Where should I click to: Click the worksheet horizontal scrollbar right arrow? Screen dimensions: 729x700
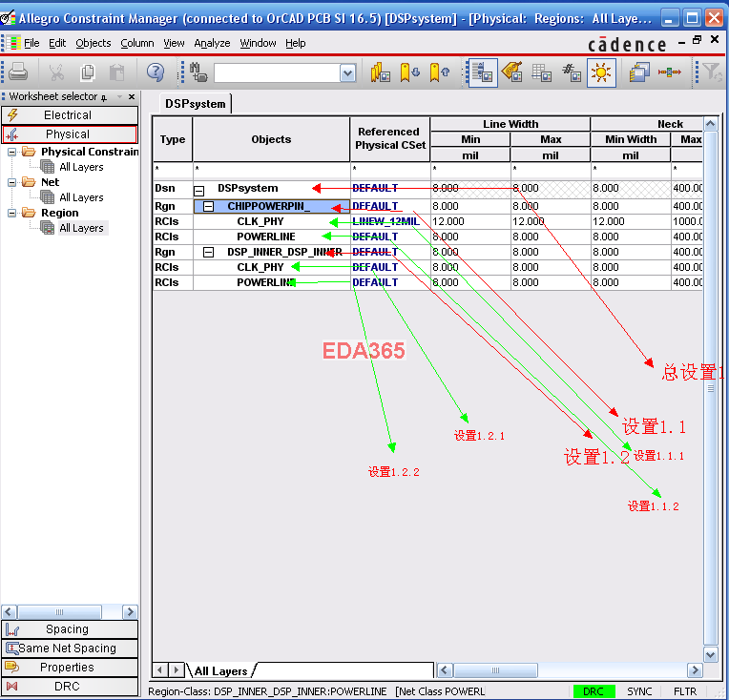click(x=695, y=669)
